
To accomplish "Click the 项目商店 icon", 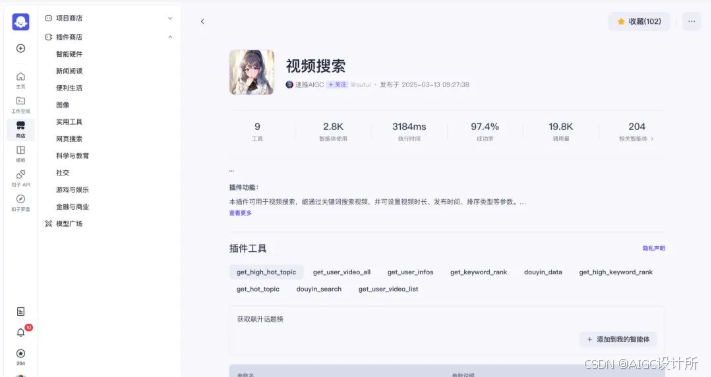I will (x=49, y=18).
